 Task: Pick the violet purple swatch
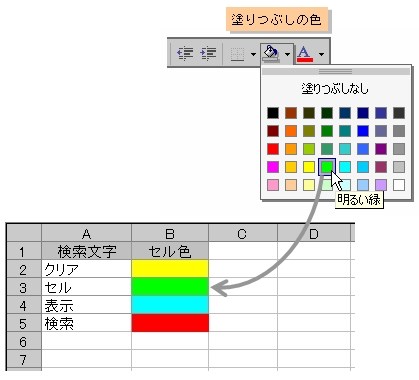point(381,149)
